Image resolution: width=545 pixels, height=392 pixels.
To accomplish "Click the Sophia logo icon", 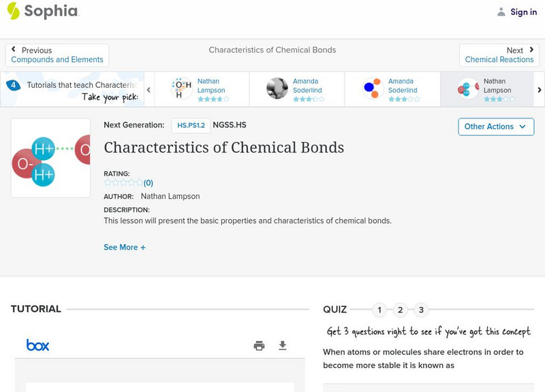I will click(13, 11).
